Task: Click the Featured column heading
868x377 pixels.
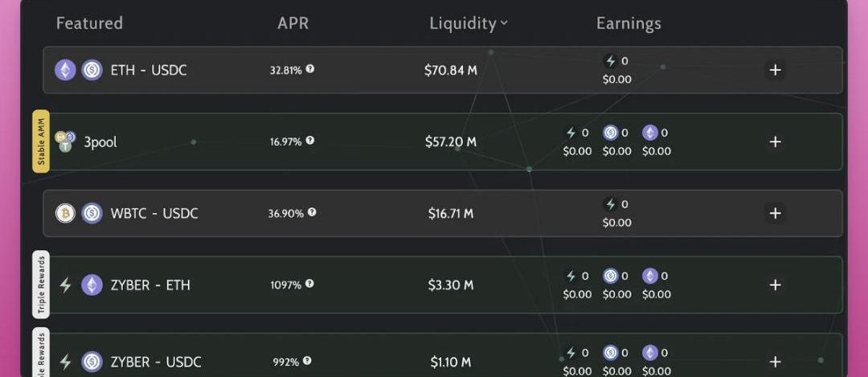Action: tap(89, 23)
